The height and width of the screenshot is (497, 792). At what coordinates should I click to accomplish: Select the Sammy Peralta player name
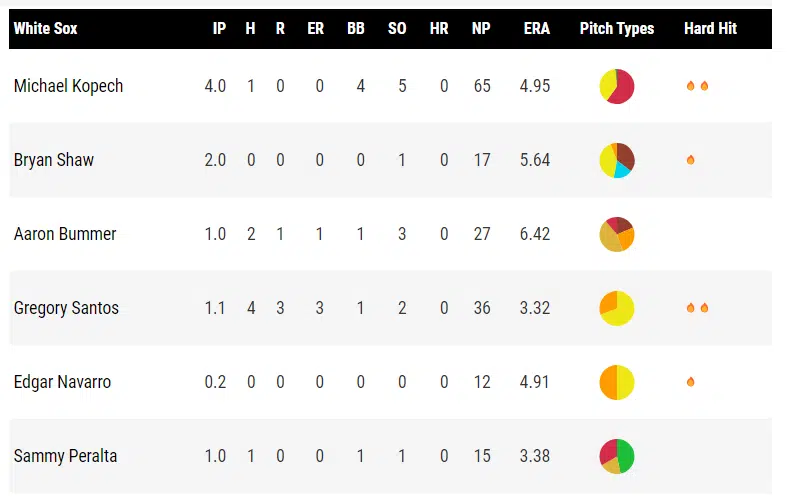point(65,456)
